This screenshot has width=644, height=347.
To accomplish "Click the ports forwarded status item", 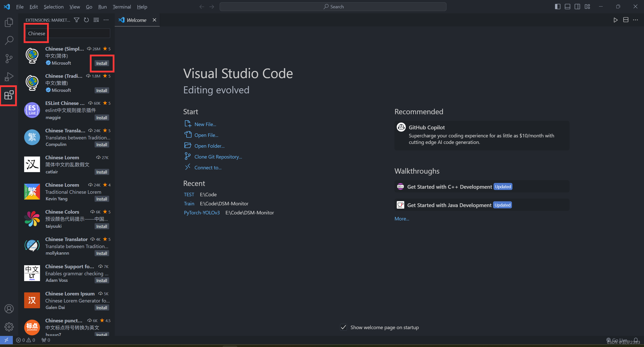I will pyautogui.click(x=46, y=340).
